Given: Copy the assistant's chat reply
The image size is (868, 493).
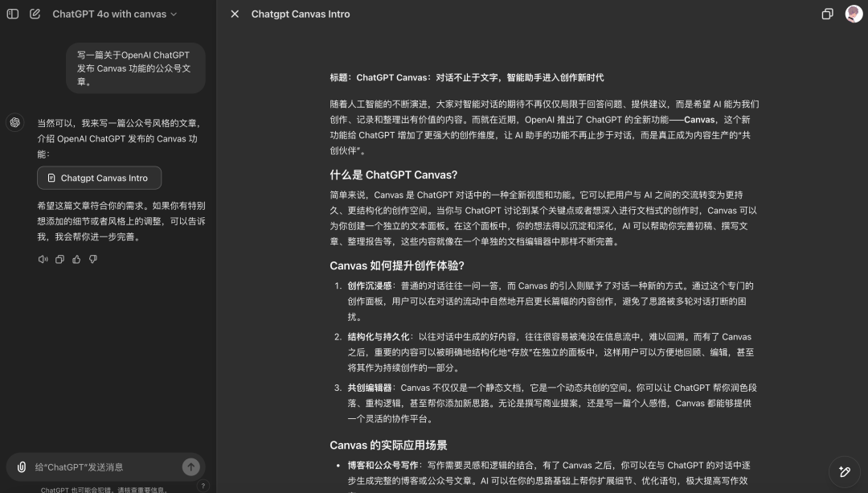Looking at the screenshot, I should [59, 259].
